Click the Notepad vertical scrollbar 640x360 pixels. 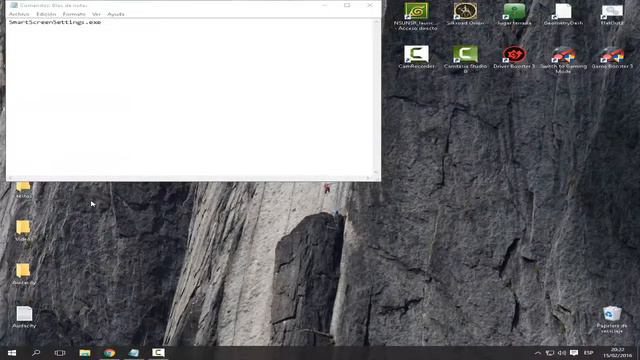[x=376, y=97]
